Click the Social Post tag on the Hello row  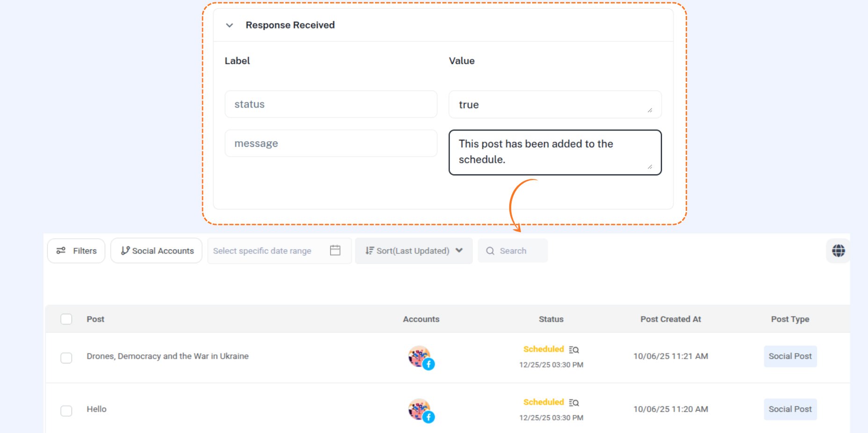(x=790, y=409)
